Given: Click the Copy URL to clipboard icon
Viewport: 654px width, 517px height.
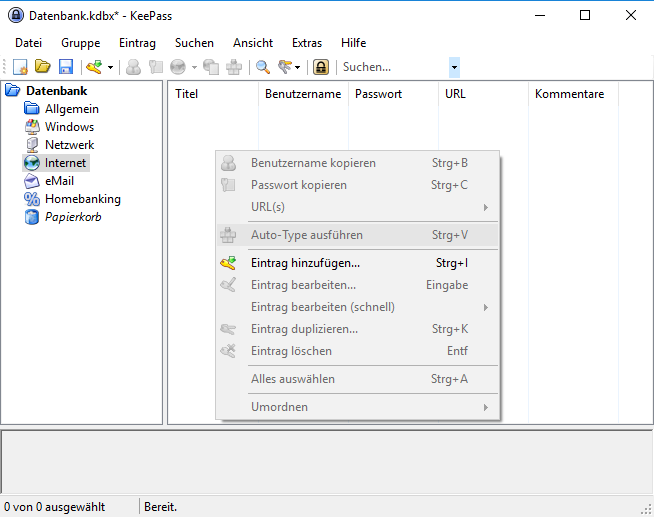Looking at the screenshot, I should point(211,67).
